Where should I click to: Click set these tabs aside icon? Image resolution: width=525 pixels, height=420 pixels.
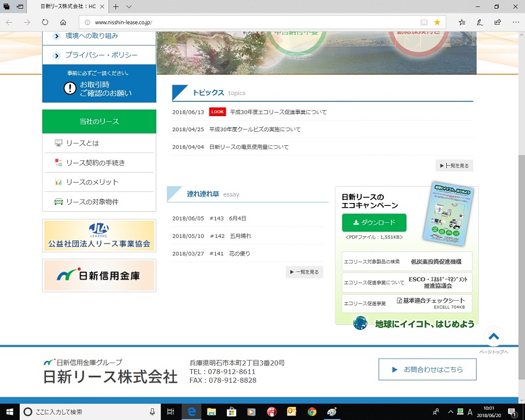click(20, 6)
